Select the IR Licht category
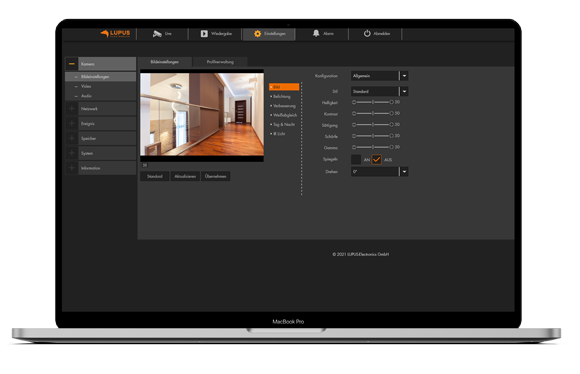The image size is (580, 374). [x=279, y=134]
